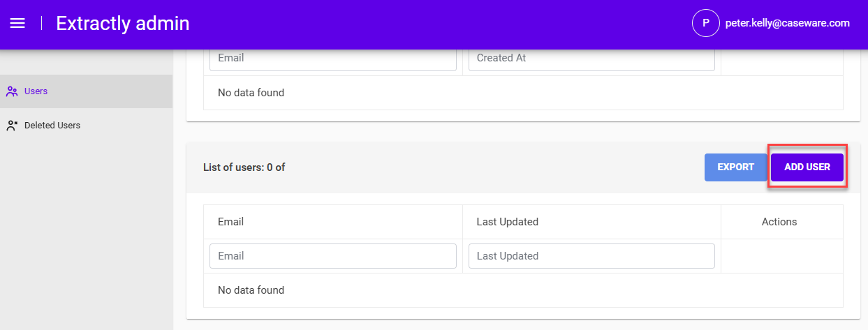Click the EXPORT button
The width and height of the screenshot is (868, 330).
pyautogui.click(x=735, y=167)
